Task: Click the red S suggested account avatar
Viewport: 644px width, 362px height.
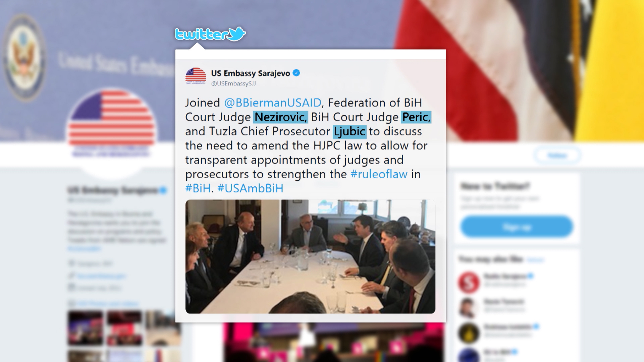Action: [469, 282]
